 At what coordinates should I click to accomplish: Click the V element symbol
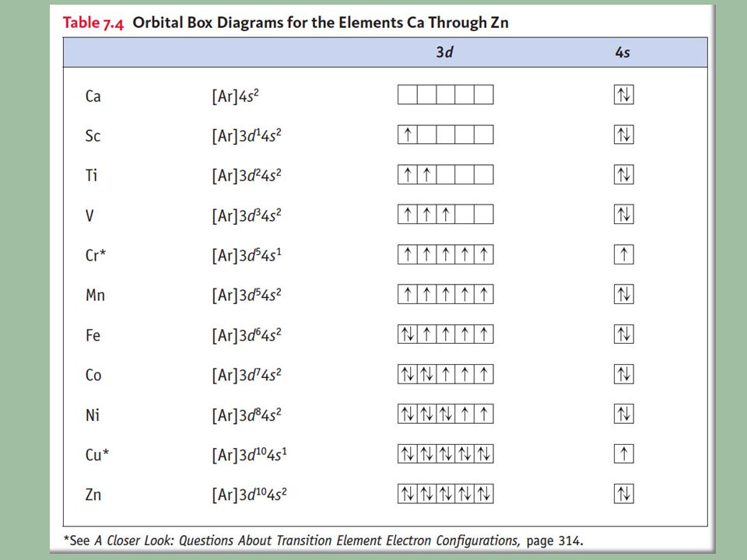(89, 215)
